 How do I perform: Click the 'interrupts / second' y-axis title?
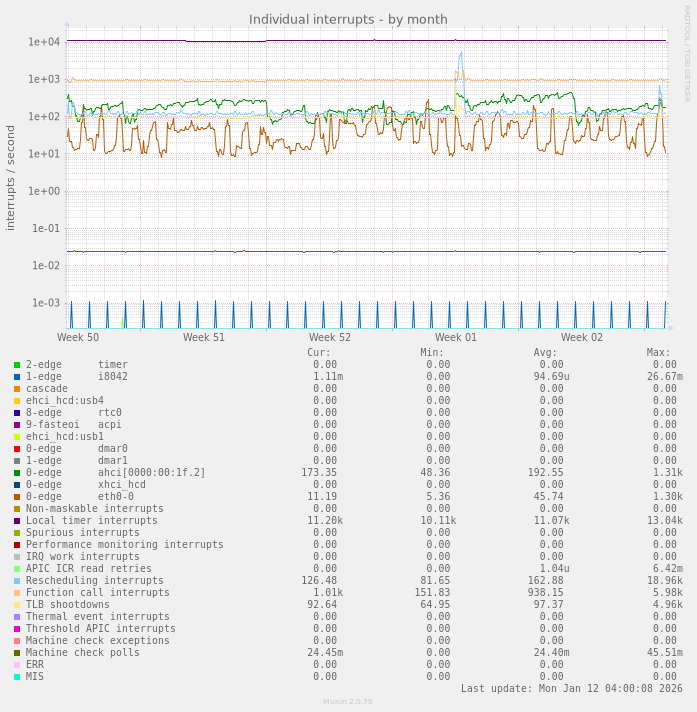pyautogui.click(x=11, y=178)
